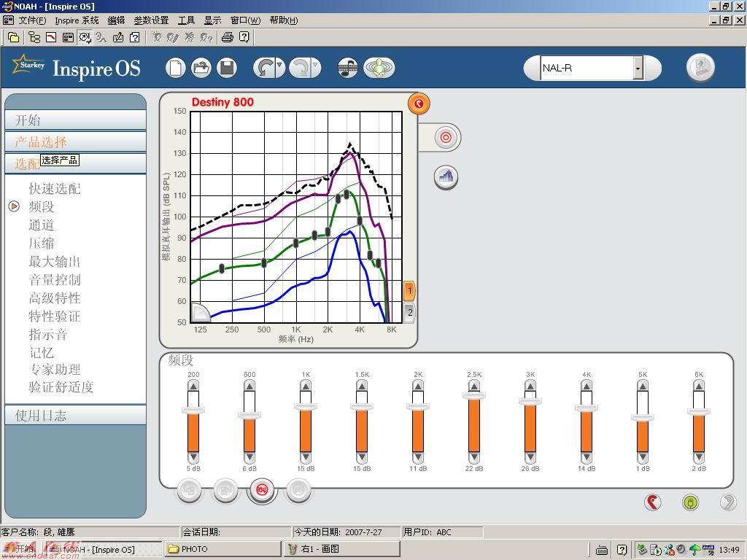Click the red audiogram icon in NOAH toolbar
Image resolution: width=747 pixels, height=560 pixels.
coord(51,37)
